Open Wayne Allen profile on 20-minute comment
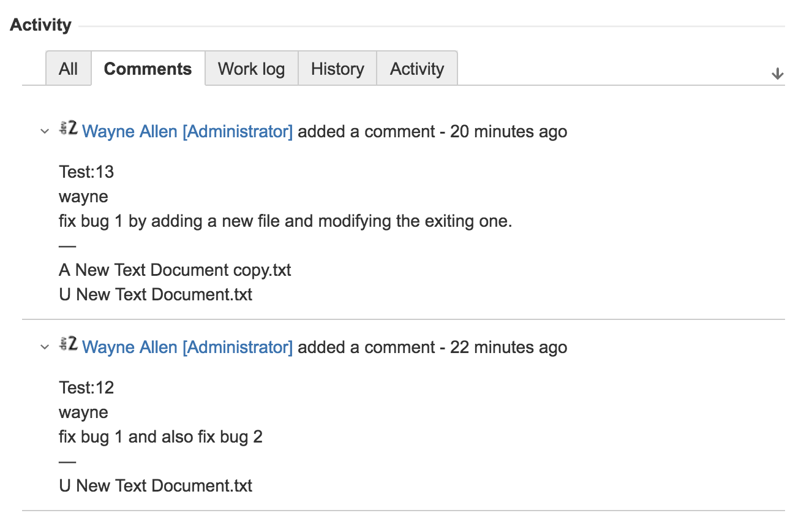Viewport: 812px width, 521px height. click(187, 131)
